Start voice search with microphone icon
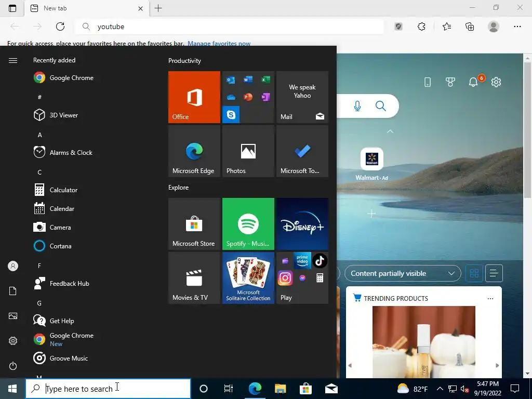The image size is (532, 399). pyautogui.click(x=357, y=106)
